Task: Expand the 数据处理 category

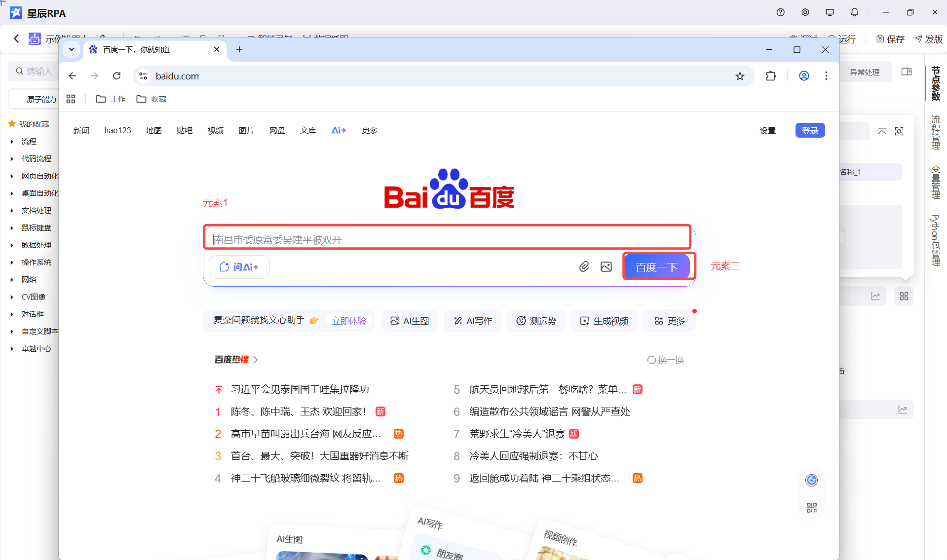Action: coord(12,245)
